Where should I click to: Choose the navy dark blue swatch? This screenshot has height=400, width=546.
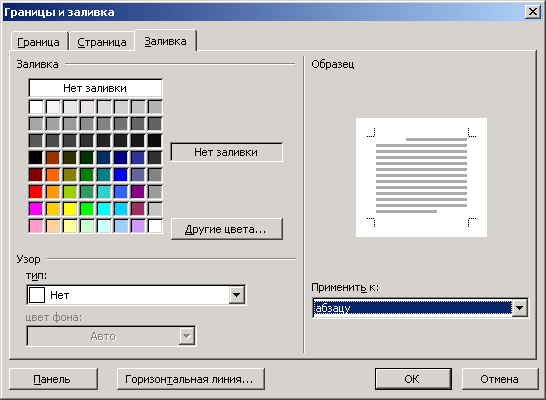coord(121,158)
